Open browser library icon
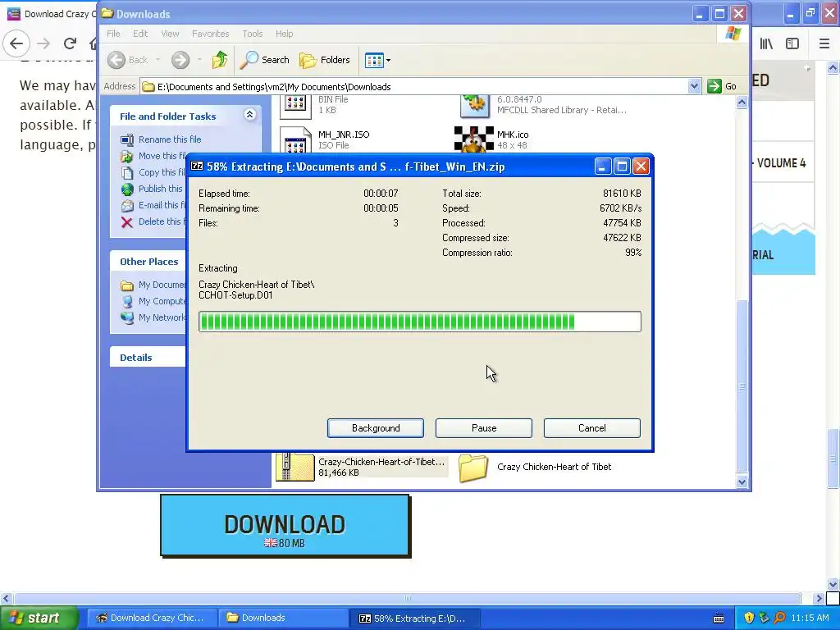Screen dimensions: 840x630 pyautogui.click(x=766, y=43)
